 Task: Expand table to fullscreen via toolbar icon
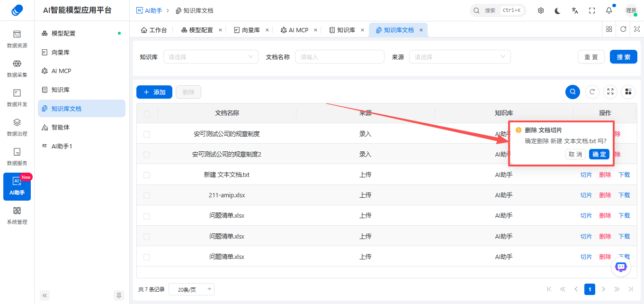click(610, 92)
